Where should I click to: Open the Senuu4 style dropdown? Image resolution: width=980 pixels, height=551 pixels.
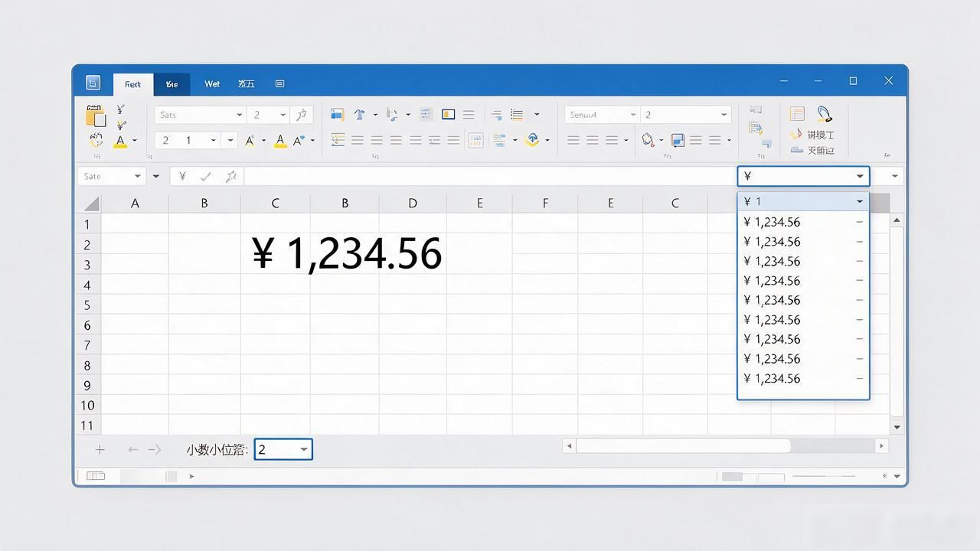632,115
